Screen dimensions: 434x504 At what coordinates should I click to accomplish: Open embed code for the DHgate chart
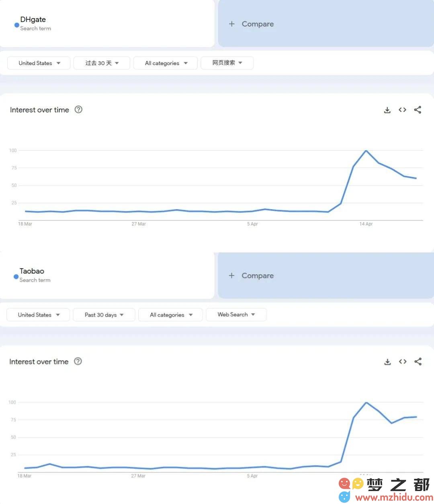coord(402,110)
